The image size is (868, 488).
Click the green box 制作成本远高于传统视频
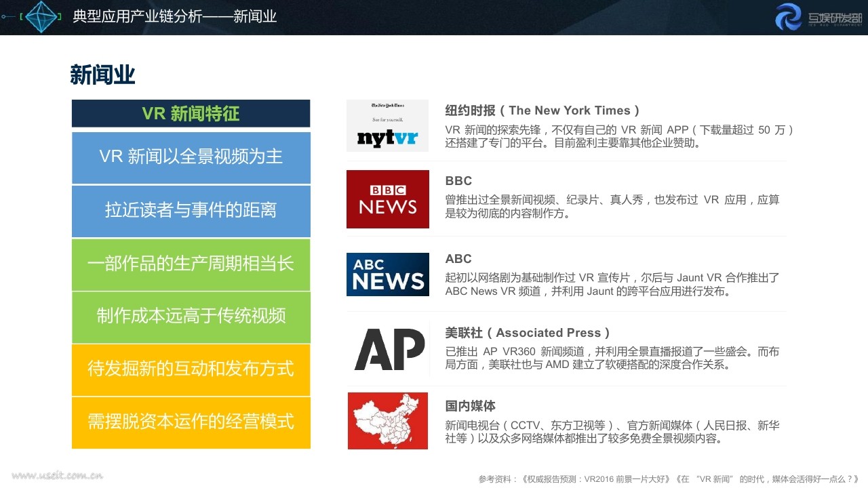tap(191, 317)
